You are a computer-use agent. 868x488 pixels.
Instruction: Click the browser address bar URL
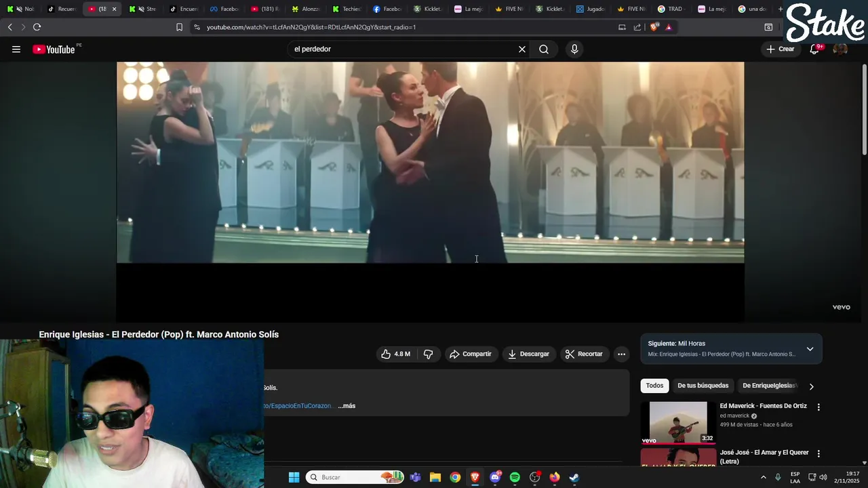pyautogui.click(x=311, y=27)
